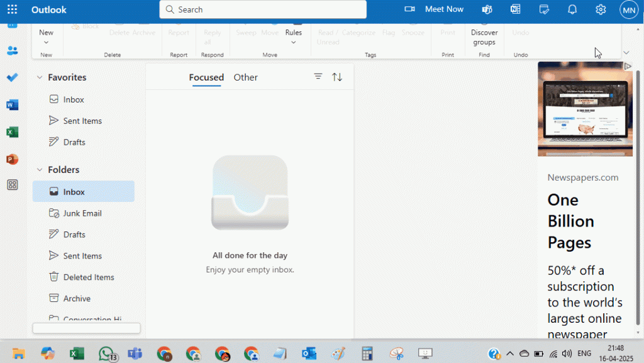Screen dimensions: 644x363
Task: Open Excel in the taskbar
Action: [77, 353]
